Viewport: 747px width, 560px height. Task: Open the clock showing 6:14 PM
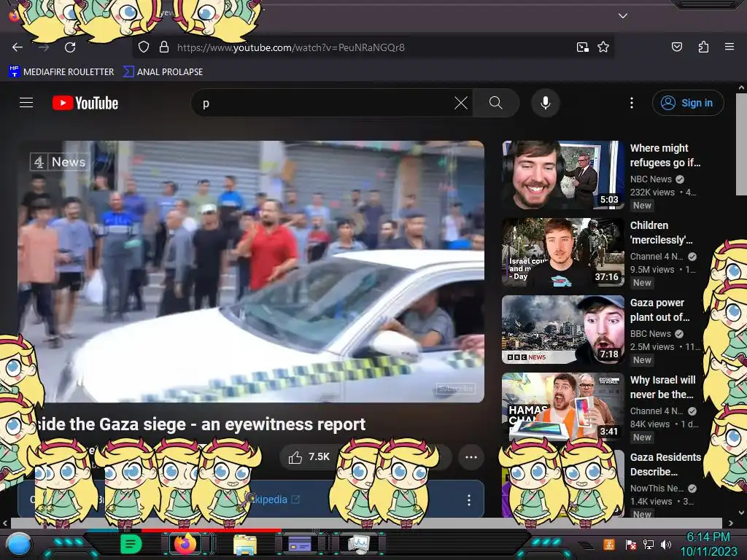pos(708,544)
